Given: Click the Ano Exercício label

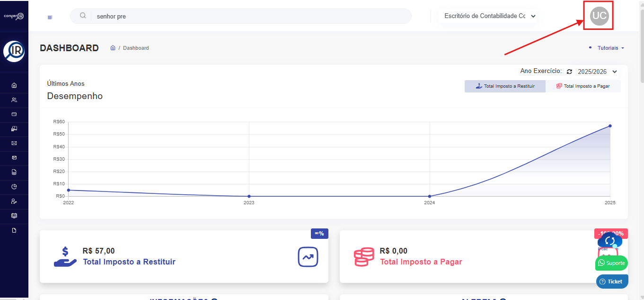Looking at the screenshot, I should [x=541, y=71].
